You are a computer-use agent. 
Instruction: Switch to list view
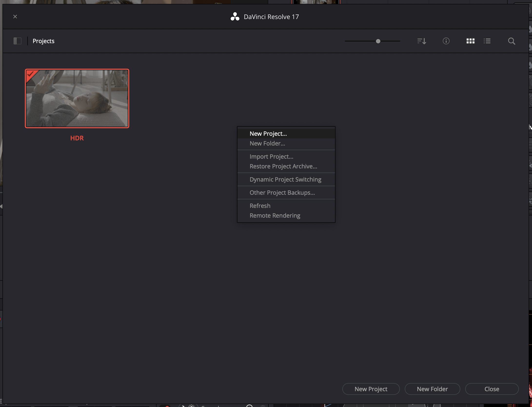coord(487,41)
